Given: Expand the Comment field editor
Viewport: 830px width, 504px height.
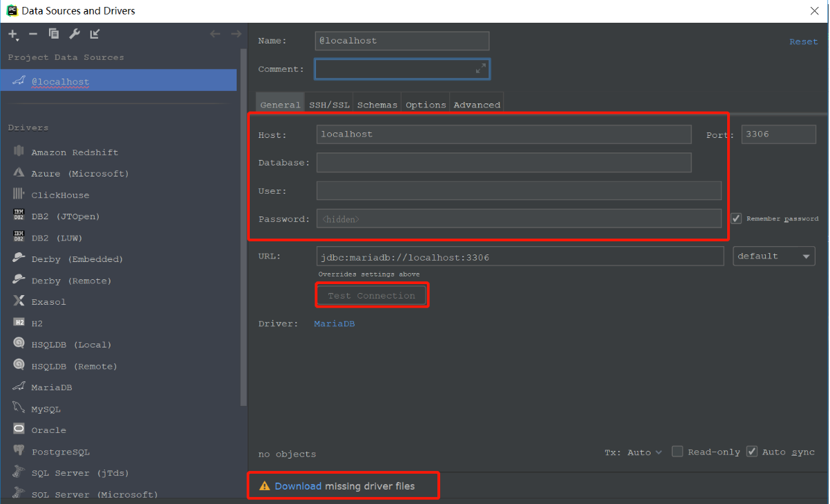Looking at the screenshot, I should coord(481,69).
